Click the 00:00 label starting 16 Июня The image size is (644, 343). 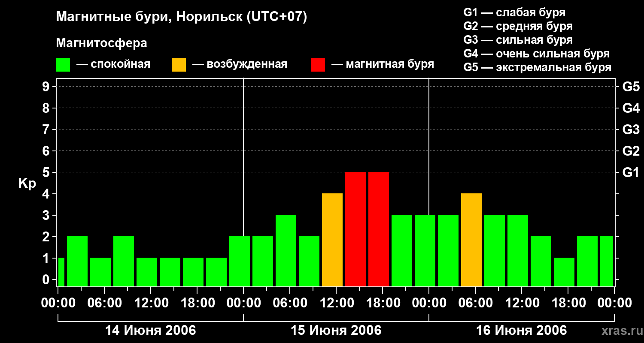[x=429, y=303]
